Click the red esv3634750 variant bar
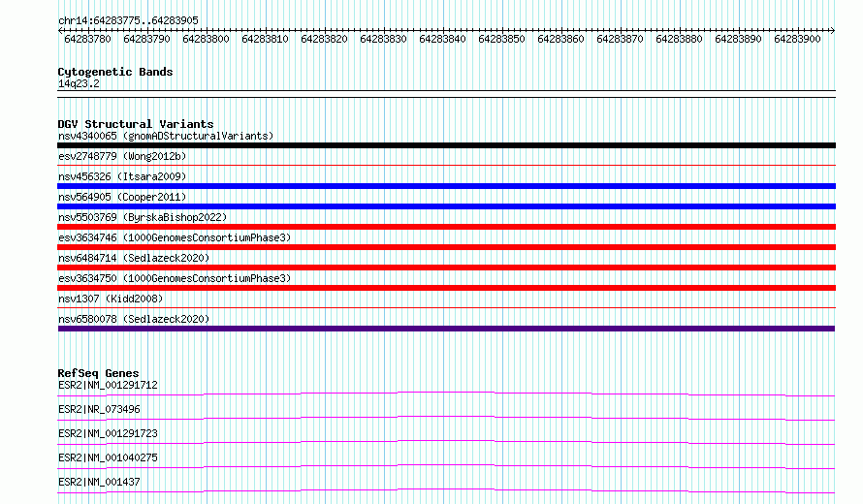 pos(446,288)
